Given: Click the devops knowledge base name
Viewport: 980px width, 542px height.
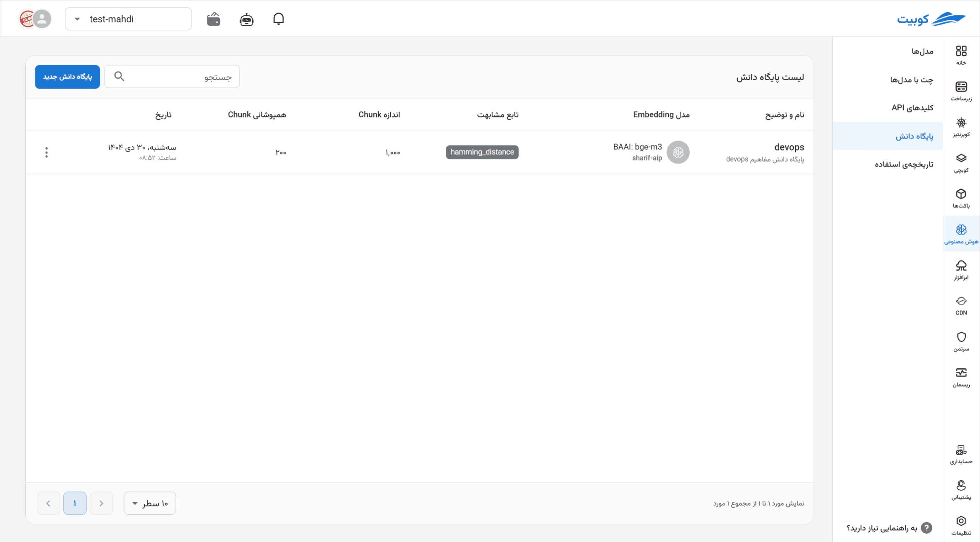Looking at the screenshot, I should 789,147.
